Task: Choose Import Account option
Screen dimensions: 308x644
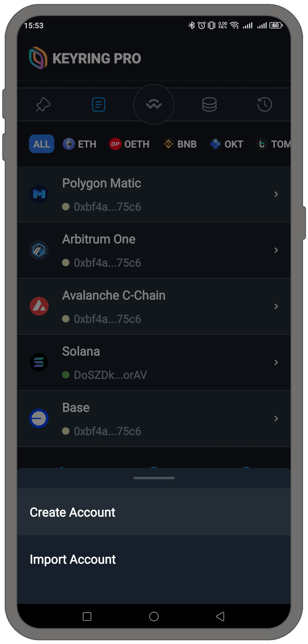Action: 73,559
